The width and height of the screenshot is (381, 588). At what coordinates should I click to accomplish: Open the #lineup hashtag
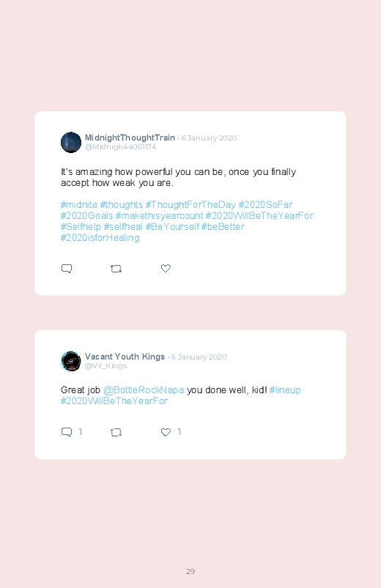click(285, 390)
